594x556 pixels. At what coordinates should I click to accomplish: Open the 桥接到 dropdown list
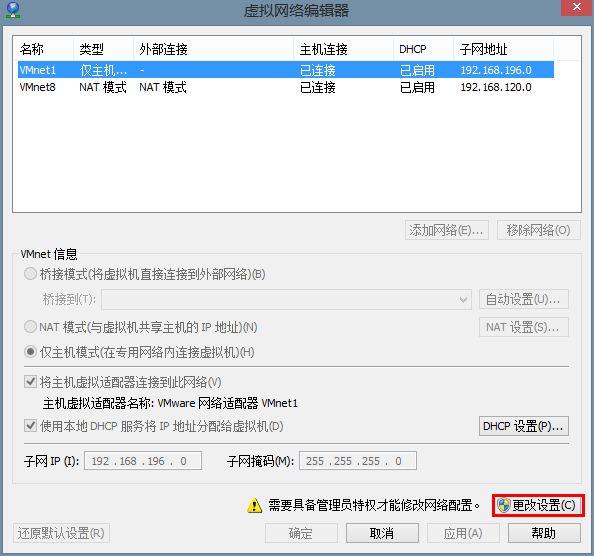click(286, 300)
